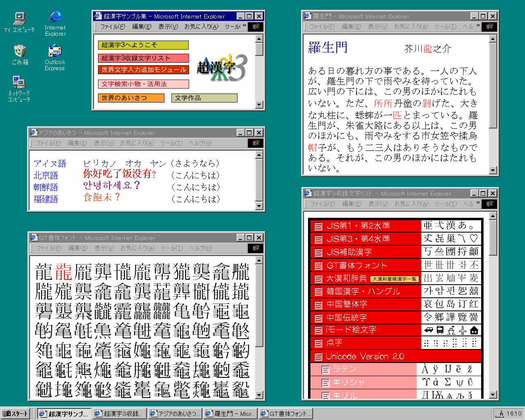Switch to 羅生門 taskbar button
This screenshot has height=420, width=525.
click(x=231, y=413)
